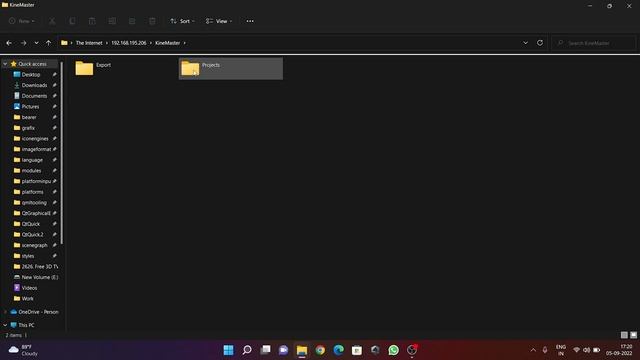Go forward with the forward arrow
Image resolution: width=640 pixels, height=360 pixels.
(23, 43)
